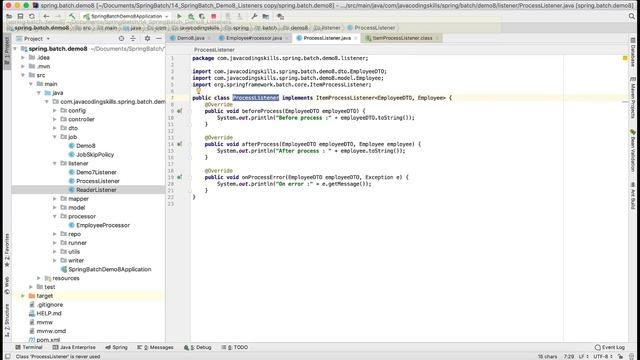Open the SpringBatchDemo8Application run configuration dropdown
Viewport: 640px width, 360px height.
tap(126, 16)
